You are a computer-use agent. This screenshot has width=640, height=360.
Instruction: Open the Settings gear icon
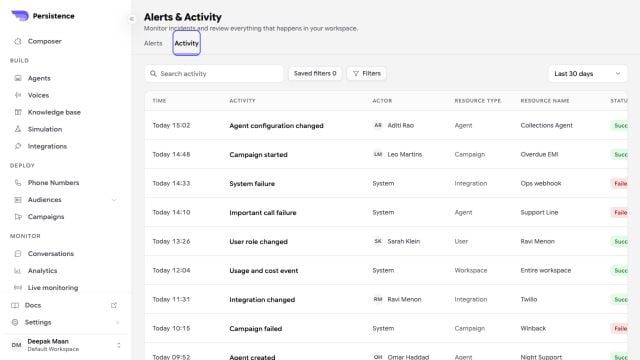pyautogui.click(x=15, y=322)
